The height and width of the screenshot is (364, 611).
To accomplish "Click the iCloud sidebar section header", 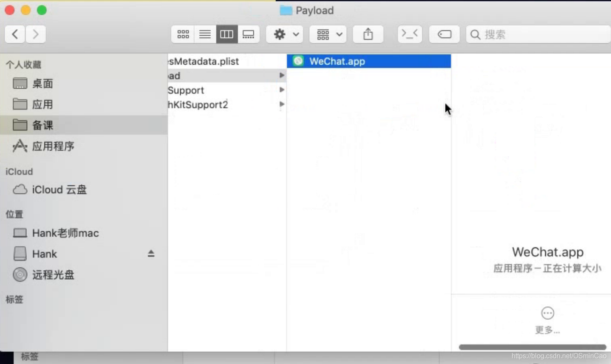I will (x=19, y=171).
